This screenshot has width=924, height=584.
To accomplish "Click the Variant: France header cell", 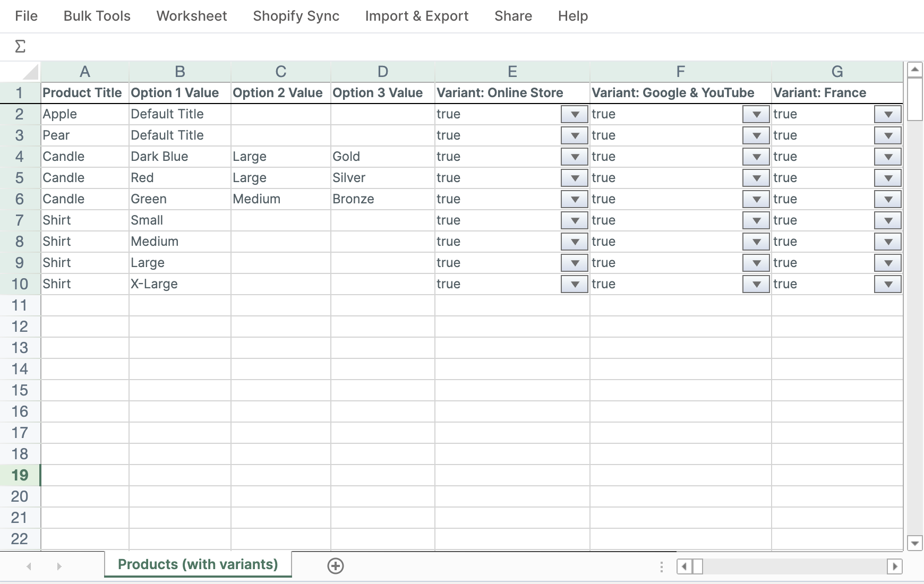I will tap(837, 93).
